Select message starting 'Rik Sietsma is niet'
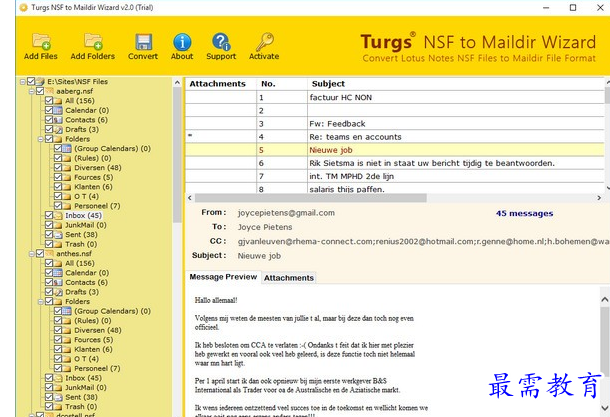The height and width of the screenshot is (417, 610). pyautogui.click(x=395, y=163)
